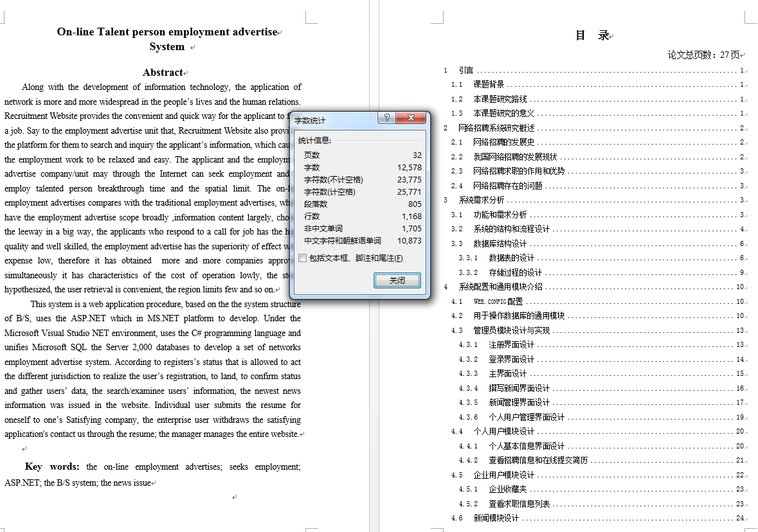Screen dimensions: 758x532
Task: Open contents entry 1.2 本课题研究路线
Action: point(599,99)
